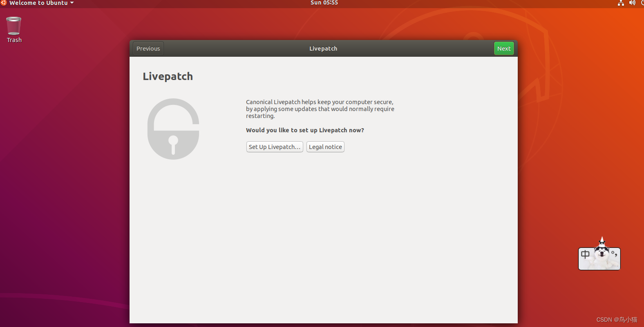Open the Welcome to Ubuntu app menu
Image resolution: width=644 pixels, height=327 pixels.
click(x=41, y=3)
